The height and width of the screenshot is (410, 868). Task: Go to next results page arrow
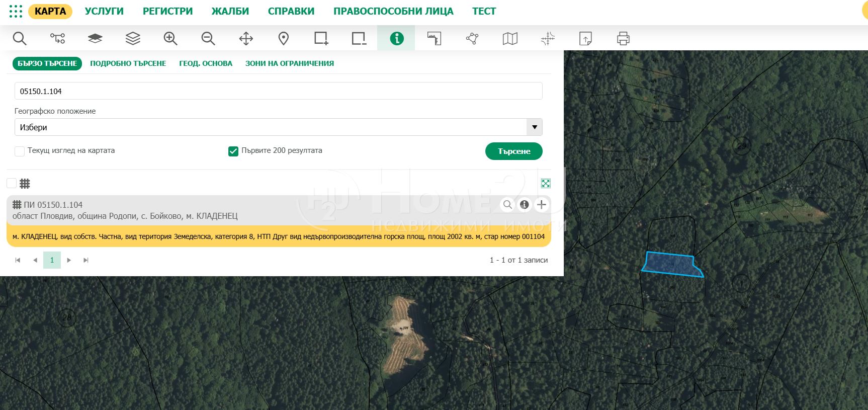[69, 260]
